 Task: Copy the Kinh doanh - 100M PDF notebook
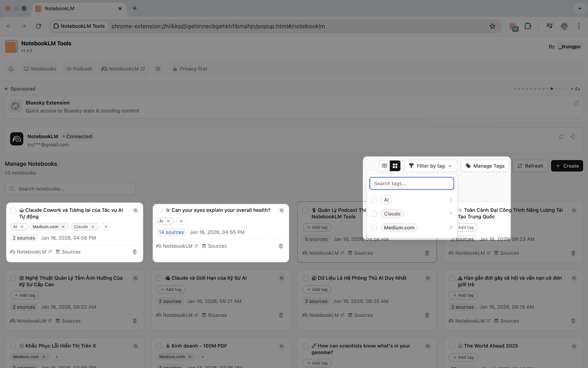click(x=281, y=346)
